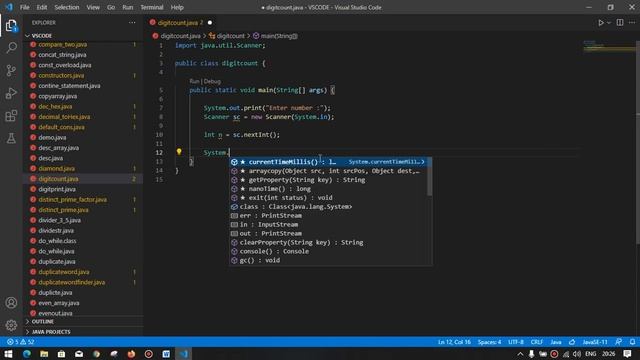Open Explorer views ellipsis menu

tap(132, 23)
